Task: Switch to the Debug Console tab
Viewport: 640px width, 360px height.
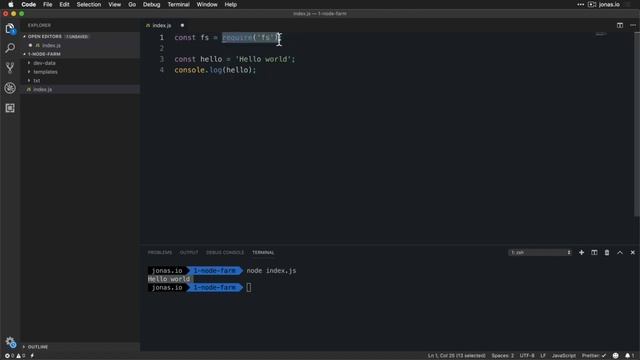Action: [x=225, y=253]
